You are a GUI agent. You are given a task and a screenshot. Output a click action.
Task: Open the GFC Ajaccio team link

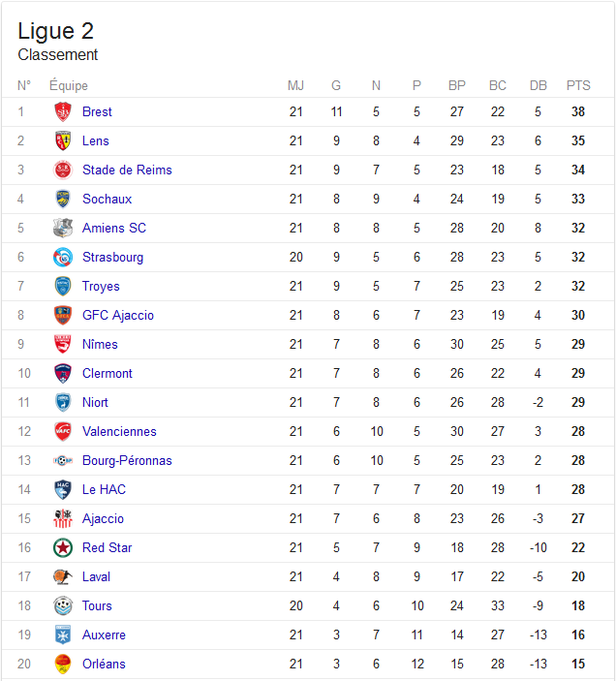click(x=118, y=315)
